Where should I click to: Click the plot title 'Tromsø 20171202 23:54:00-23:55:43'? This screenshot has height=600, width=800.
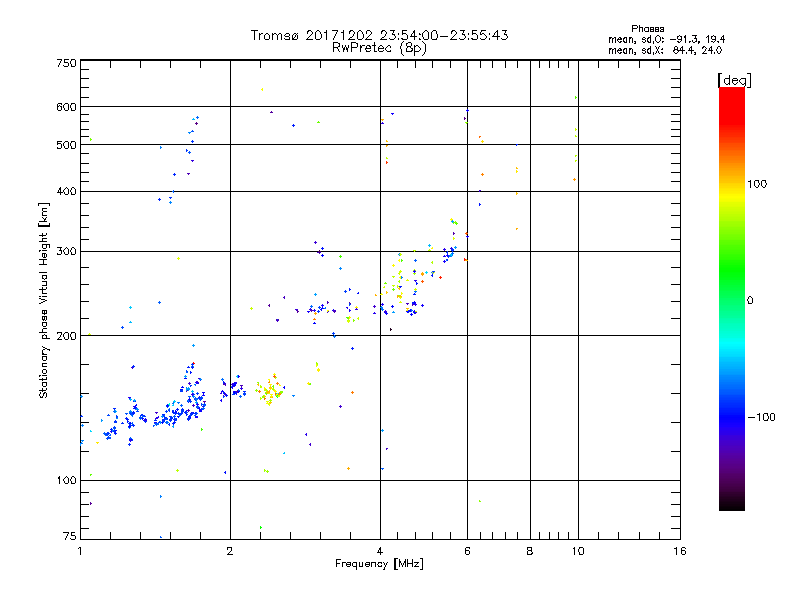pos(379,35)
